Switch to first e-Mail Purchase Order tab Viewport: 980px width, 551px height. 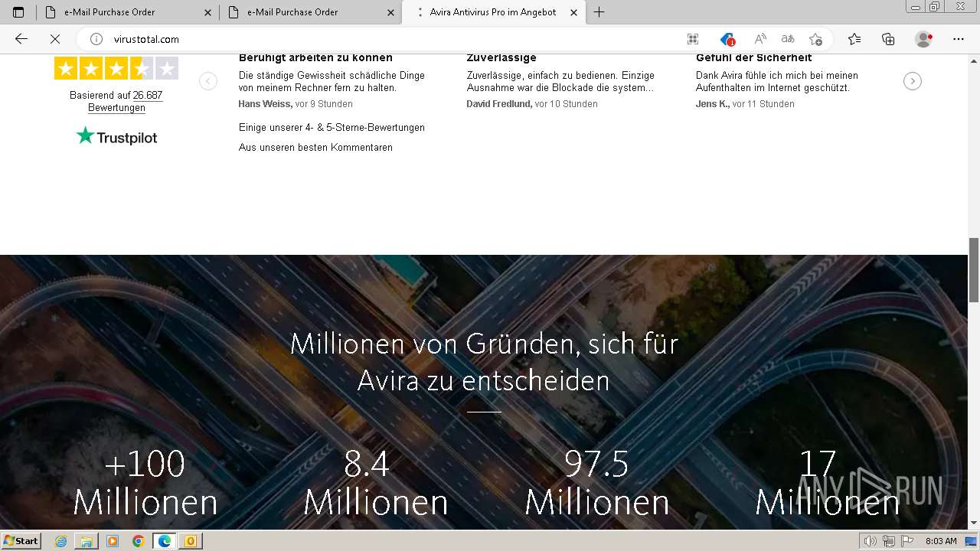(x=128, y=12)
